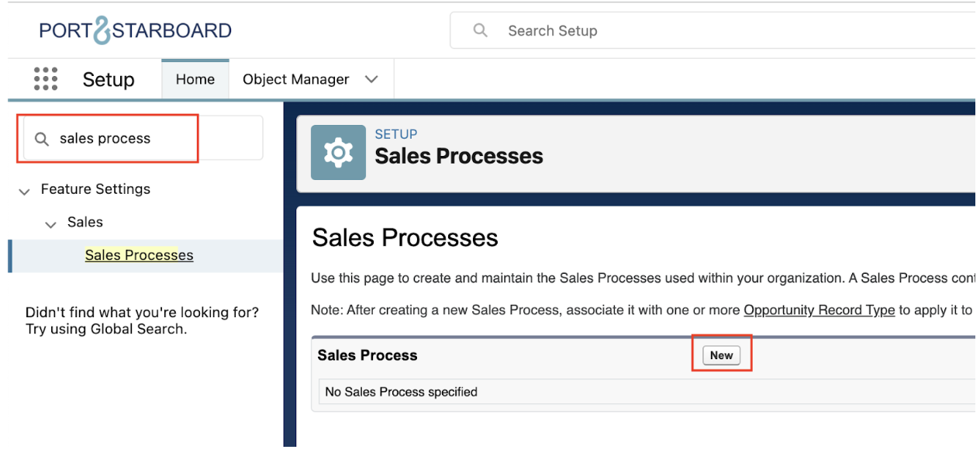Select Sales Processes in the sidebar
Viewport: 980px width, 453px height.
click(139, 255)
